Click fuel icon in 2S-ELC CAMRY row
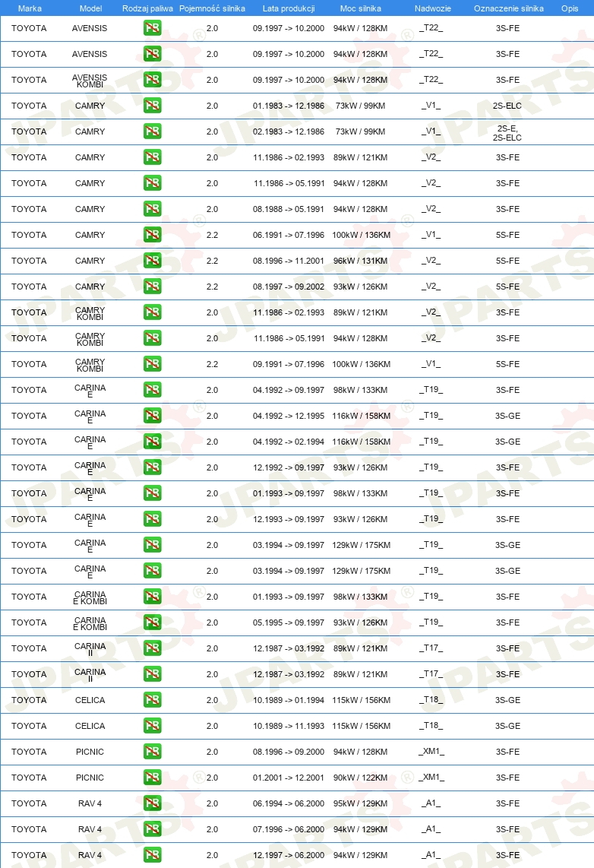594x868 pixels. [152, 105]
